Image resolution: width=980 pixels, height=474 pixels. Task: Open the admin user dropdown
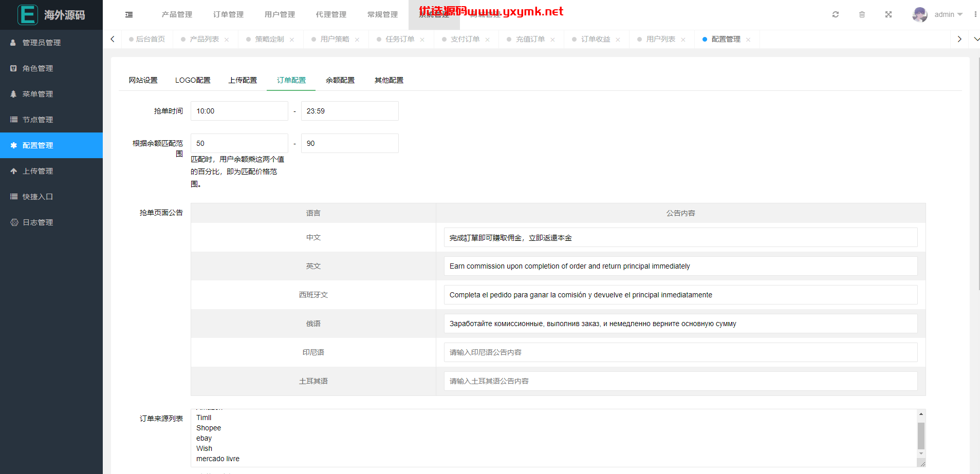pyautogui.click(x=948, y=14)
